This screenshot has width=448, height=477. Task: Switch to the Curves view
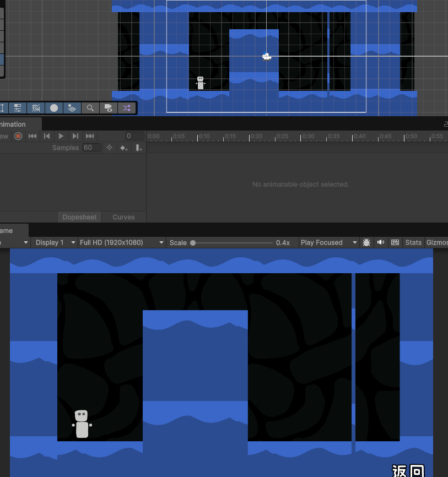(123, 217)
